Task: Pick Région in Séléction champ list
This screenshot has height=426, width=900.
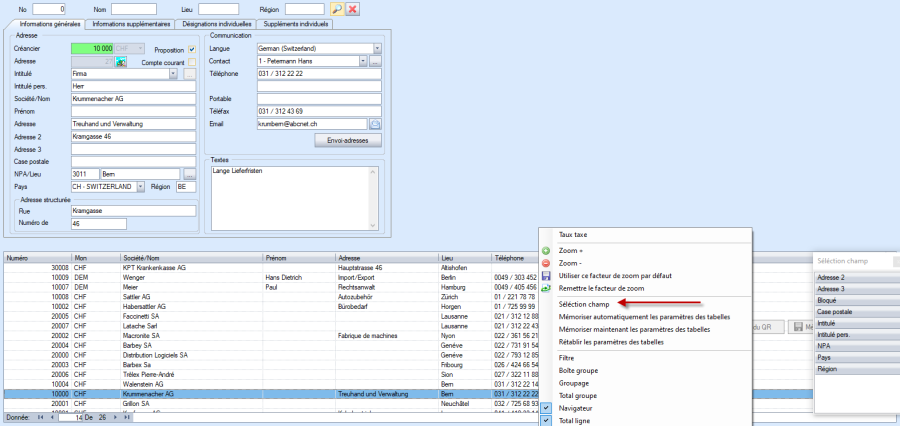Action: coord(857,369)
